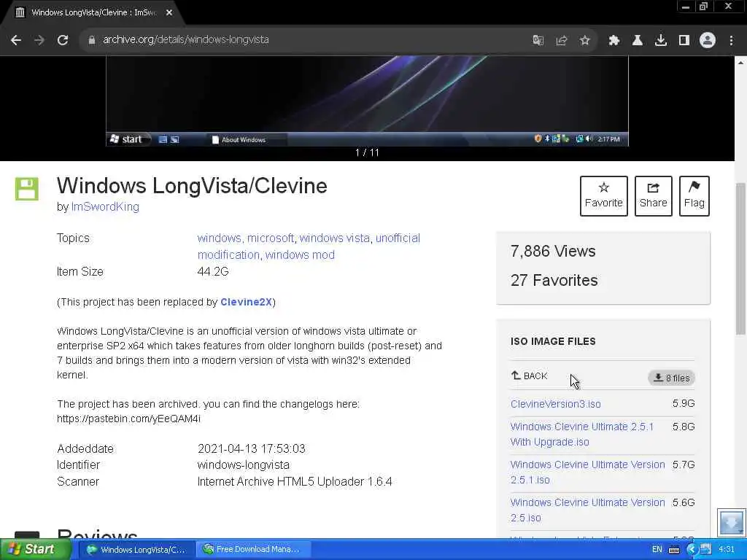This screenshot has height=560, width=747.
Task: Click the EN language indicator
Action: pos(657,550)
